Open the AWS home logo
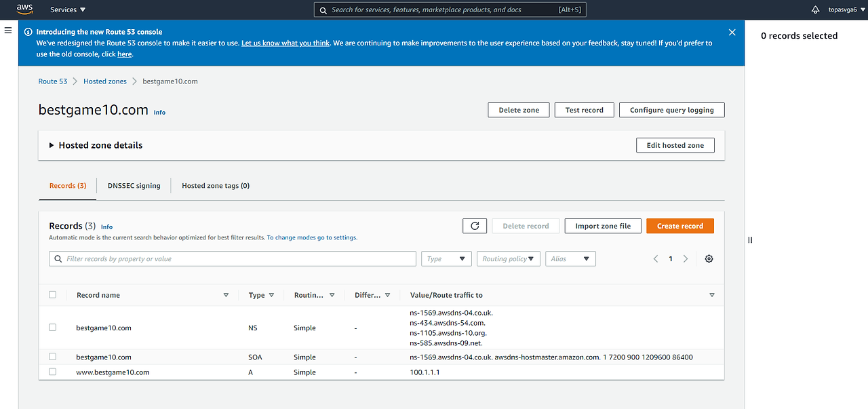 pyautogui.click(x=24, y=9)
